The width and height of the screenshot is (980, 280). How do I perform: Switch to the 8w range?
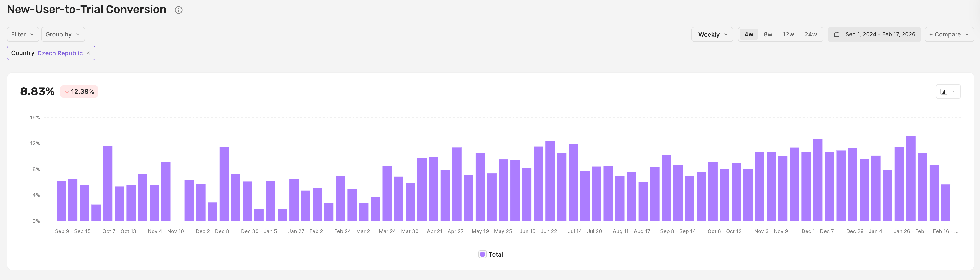coord(768,35)
